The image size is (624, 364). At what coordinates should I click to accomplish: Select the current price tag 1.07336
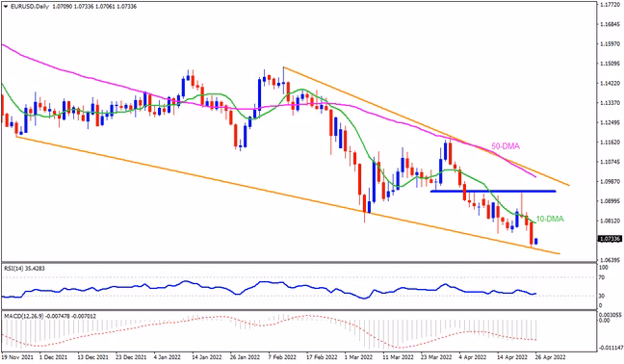click(x=610, y=239)
